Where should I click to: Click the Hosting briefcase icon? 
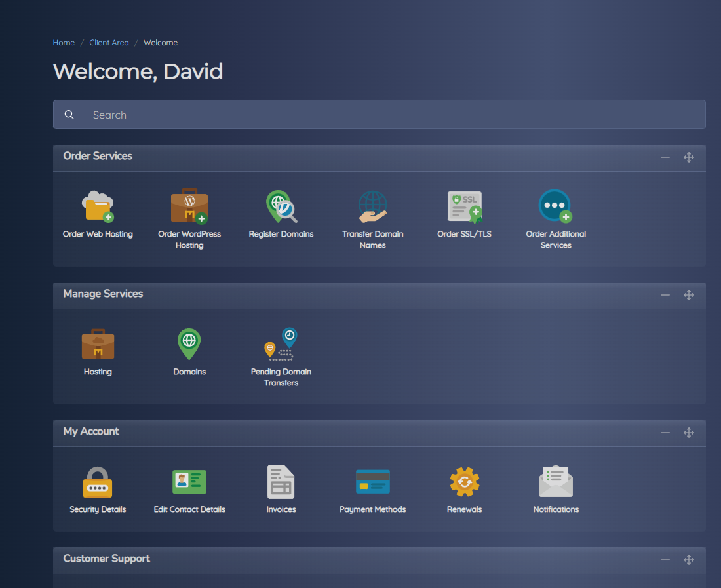98,343
